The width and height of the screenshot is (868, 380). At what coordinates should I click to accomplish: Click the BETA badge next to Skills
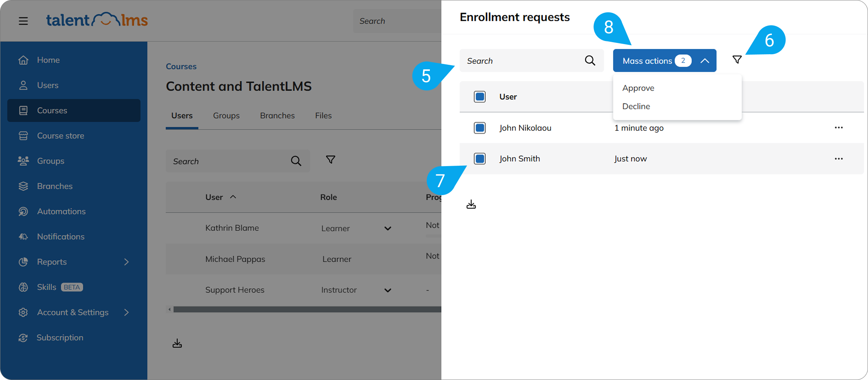72,287
